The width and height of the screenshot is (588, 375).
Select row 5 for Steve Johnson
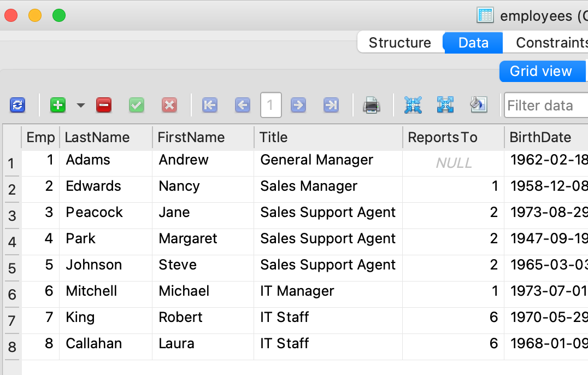tap(12, 268)
